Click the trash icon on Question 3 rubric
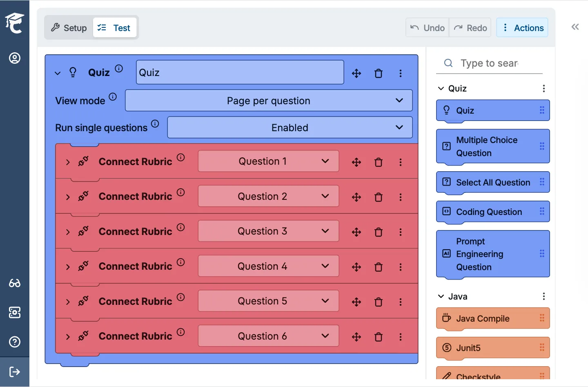Image resolution: width=588 pixels, height=387 pixels. click(379, 232)
